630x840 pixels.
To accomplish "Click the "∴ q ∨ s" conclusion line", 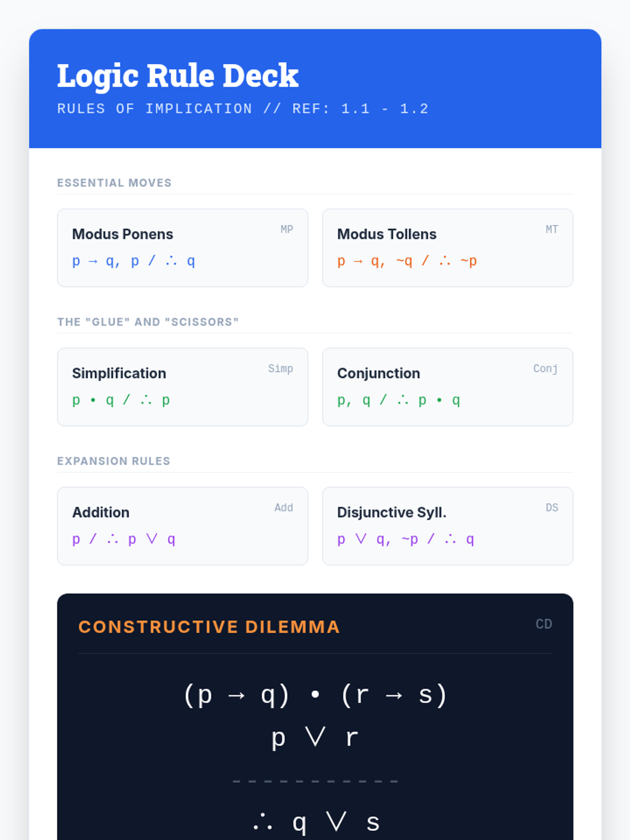I will [x=316, y=822].
